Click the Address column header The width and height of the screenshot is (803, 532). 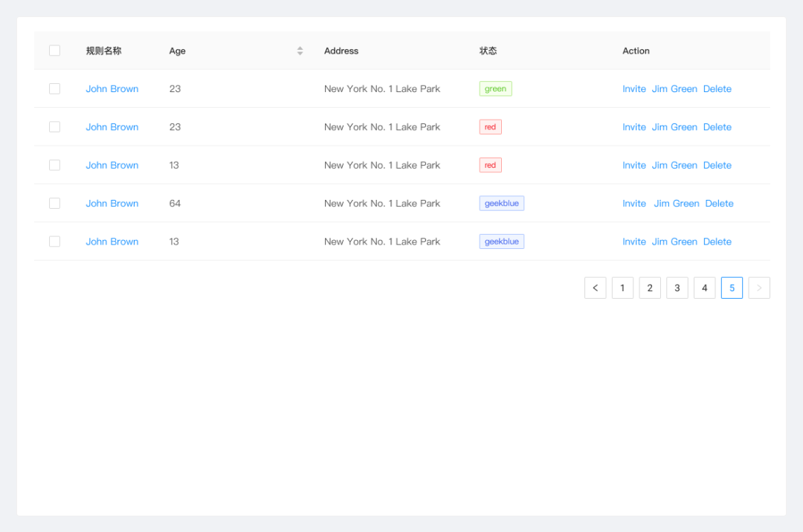click(341, 51)
